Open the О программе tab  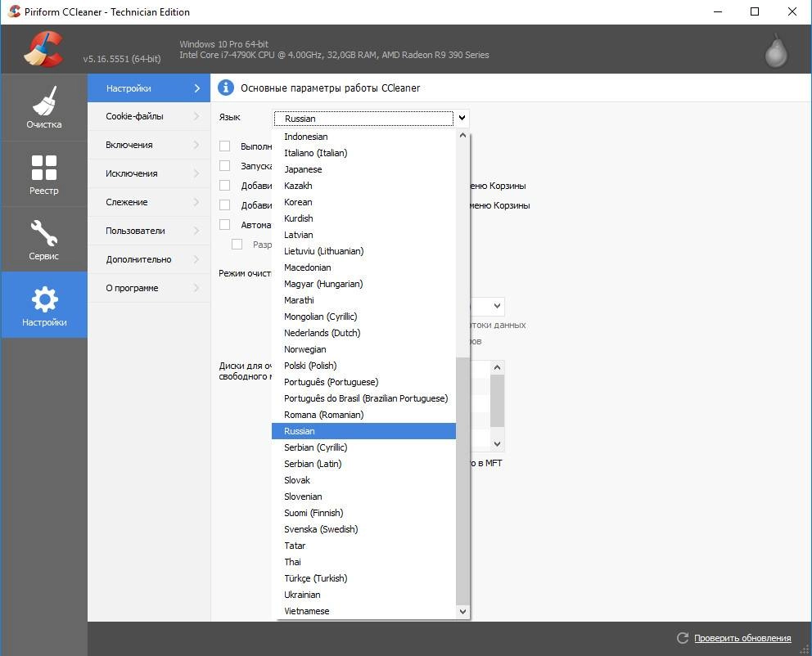click(149, 288)
